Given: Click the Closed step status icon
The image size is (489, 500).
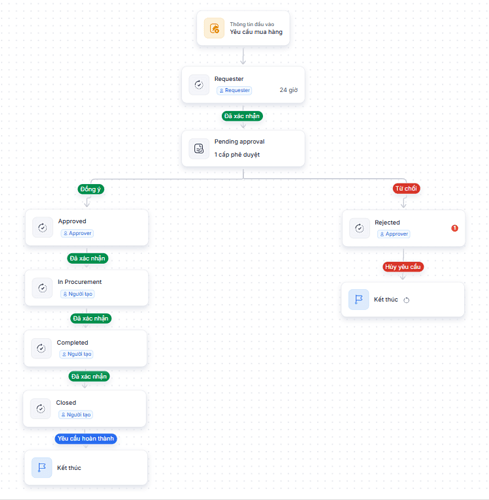Looking at the screenshot, I should coord(41,408).
